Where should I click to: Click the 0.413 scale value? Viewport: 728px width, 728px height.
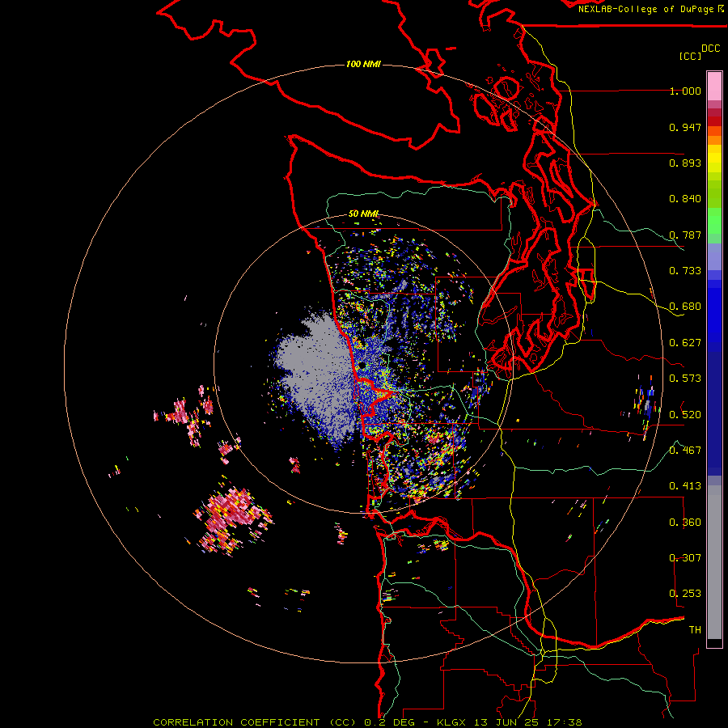click(685, 486)
